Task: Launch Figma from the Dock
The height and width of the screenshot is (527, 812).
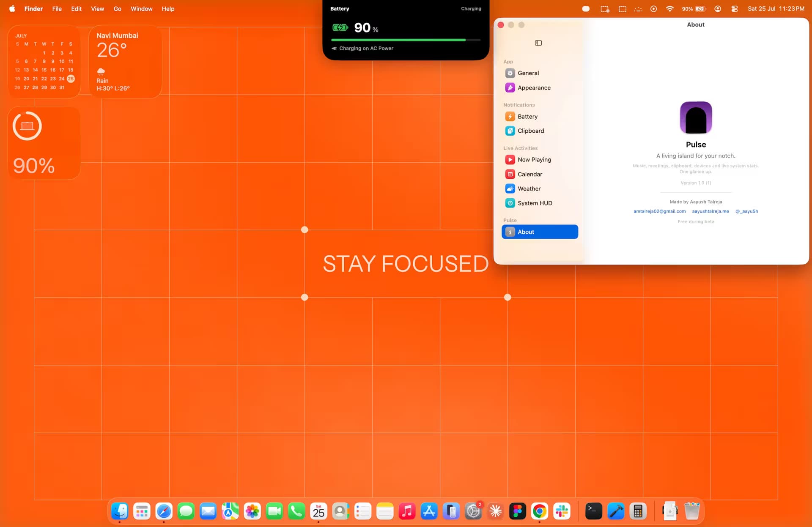Action: coord(517,511)
